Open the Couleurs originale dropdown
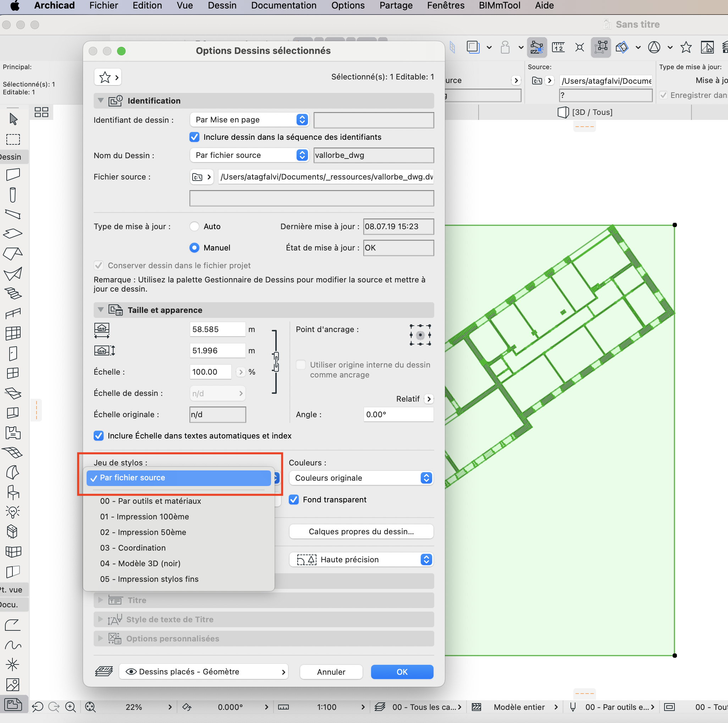 pos(361,478)
